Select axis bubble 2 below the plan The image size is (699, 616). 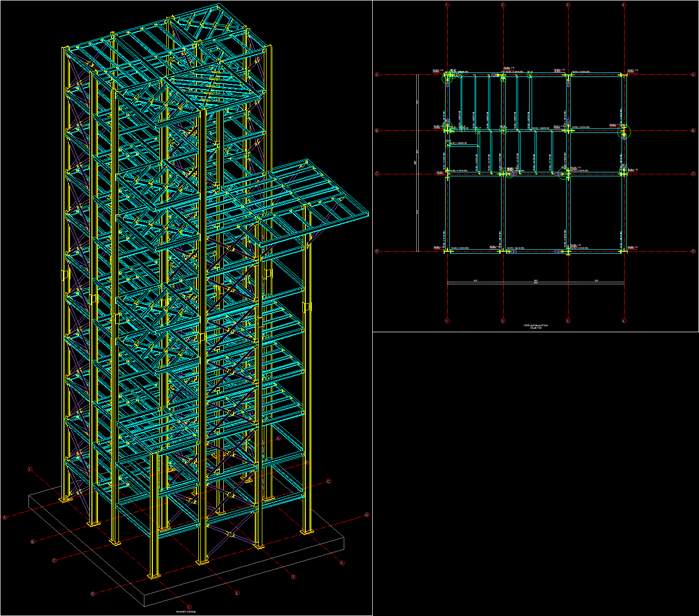point(503,321)
